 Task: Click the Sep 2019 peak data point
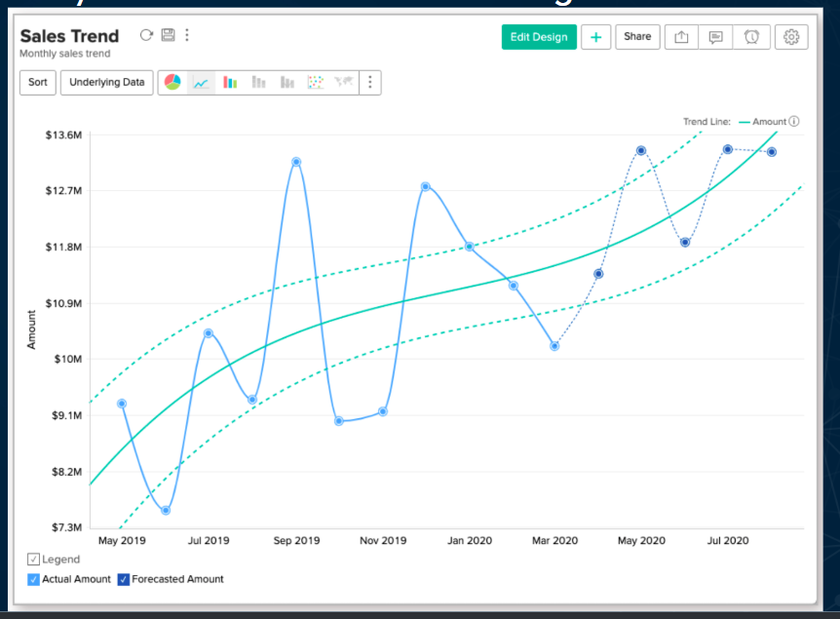(x=296, y=162)
